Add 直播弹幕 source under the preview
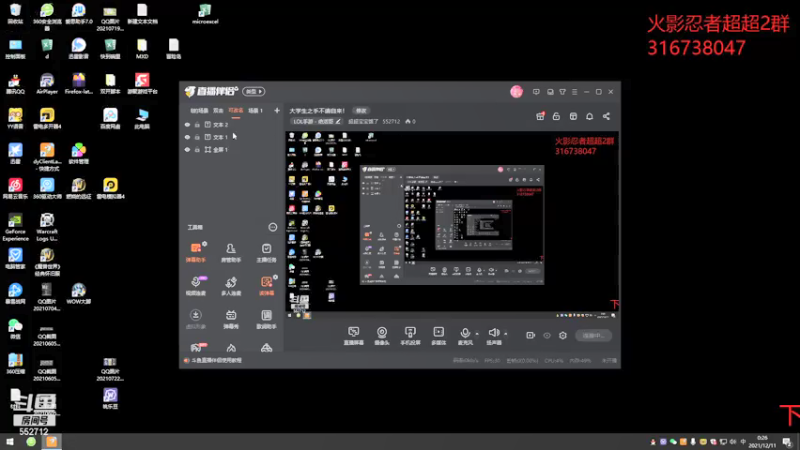The height and width of the screenshot is (450, 800). tap(353, 336)
